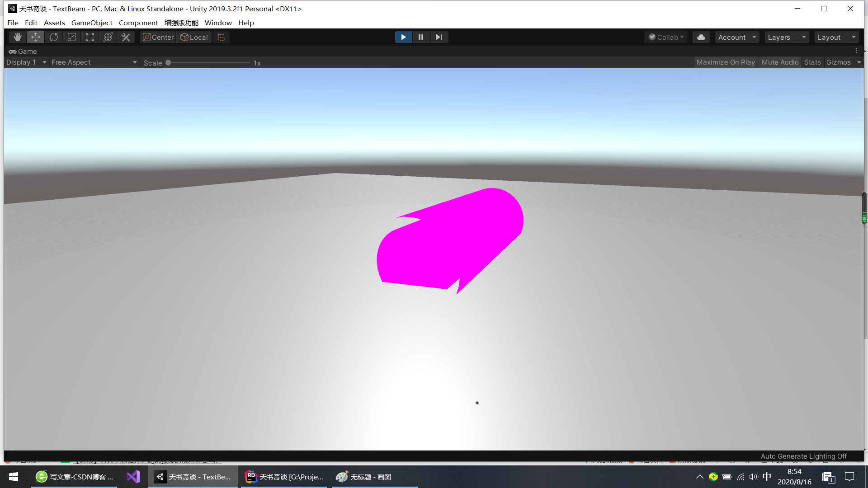Switch to the Paint 画图 window
Screen dimensions: 868x488
pos(374,477)
